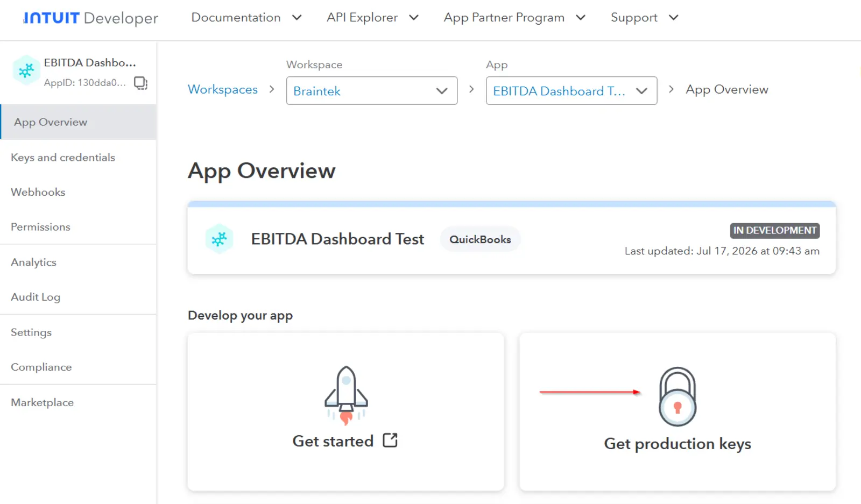Screen dimensions: 861x504
Task: Expand the Documentation chevron arrow
Action: [297, 18]
